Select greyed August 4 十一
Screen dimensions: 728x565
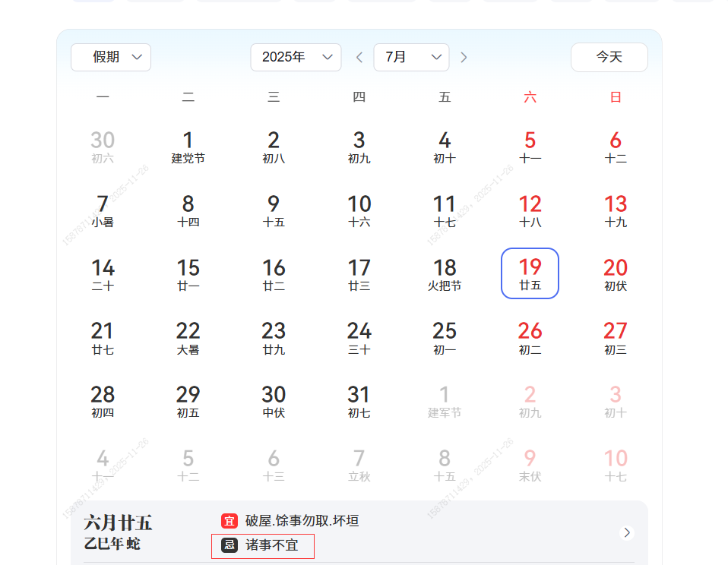click(103, 464)
